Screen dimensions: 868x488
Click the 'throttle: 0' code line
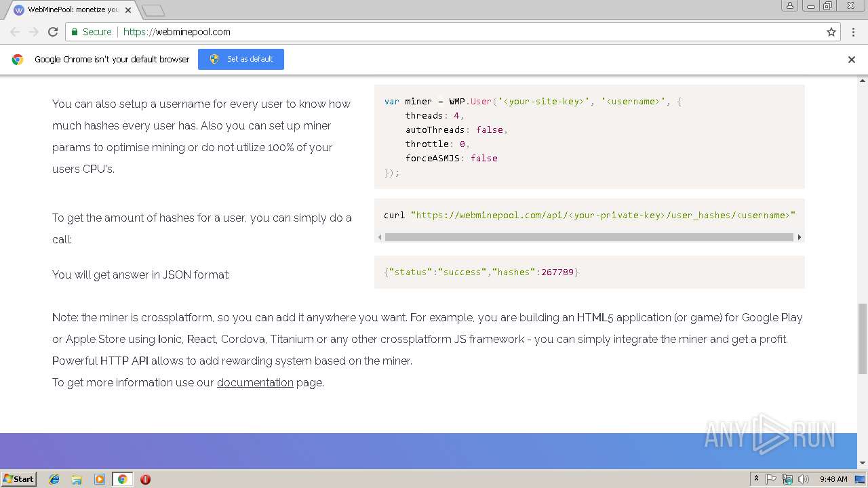[437, 144]
